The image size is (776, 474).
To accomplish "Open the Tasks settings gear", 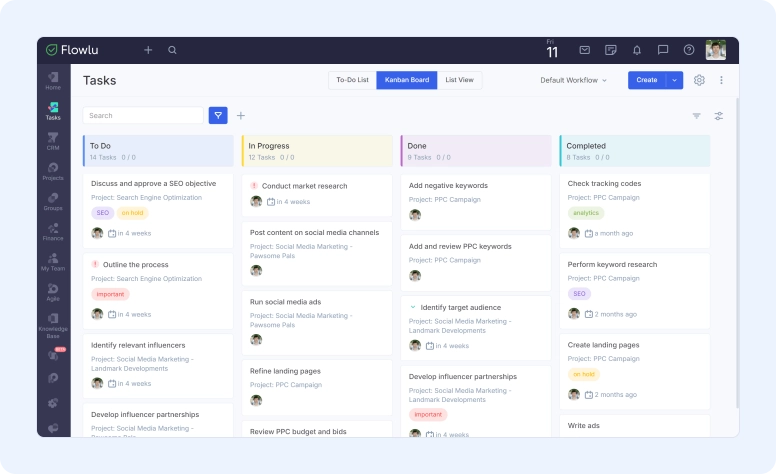I will pos(699,80).
